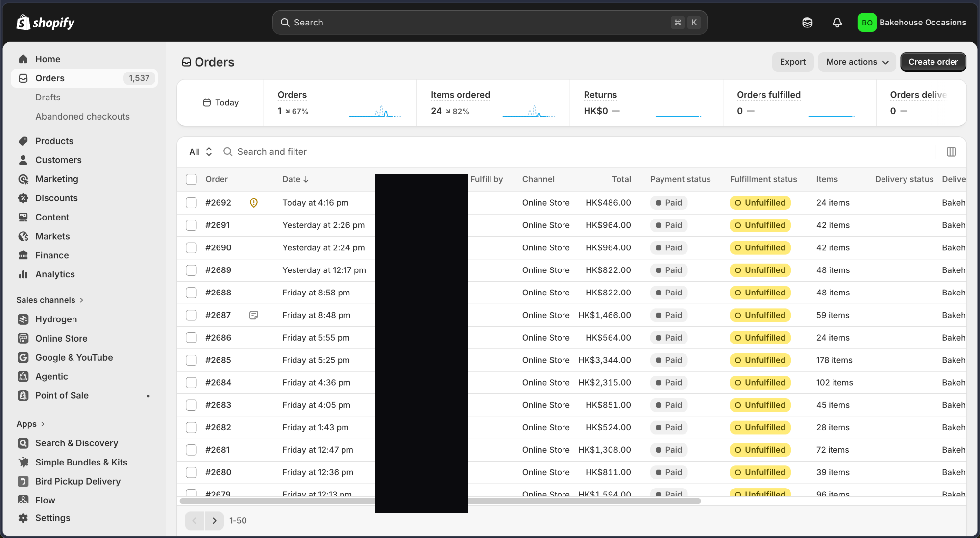
Task: Sort by the Date column header
Action: pos(295,179)
